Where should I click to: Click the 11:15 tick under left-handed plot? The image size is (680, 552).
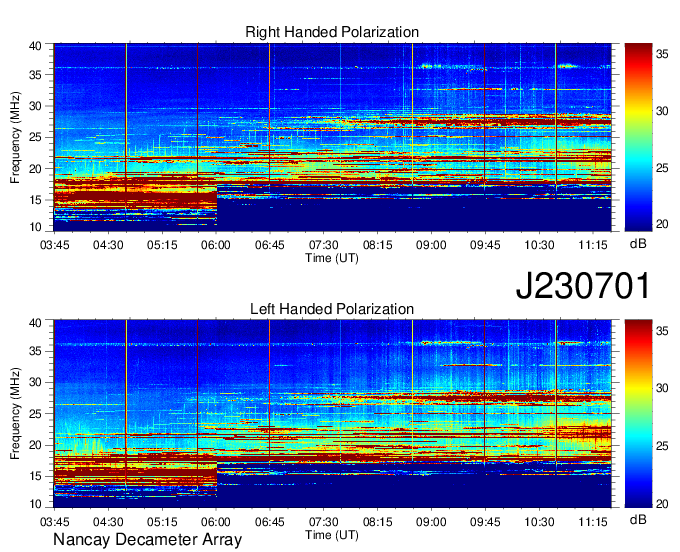tap(593, 522)
